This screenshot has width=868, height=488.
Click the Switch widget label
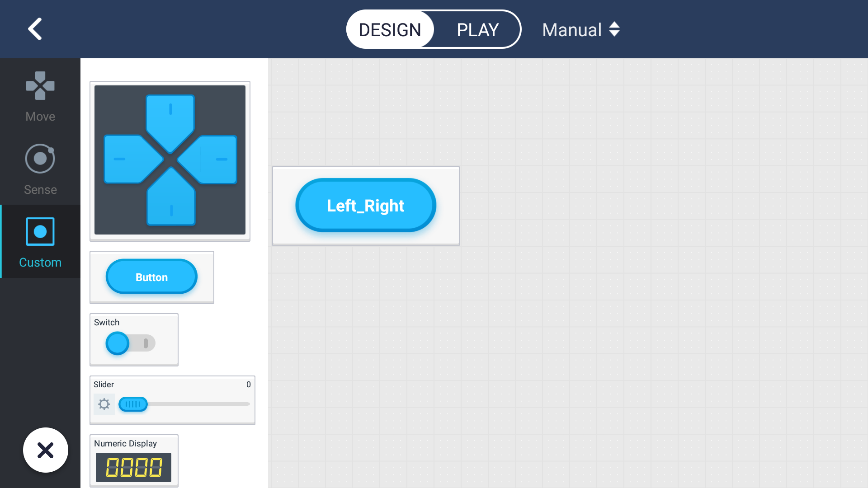[107, 323]
